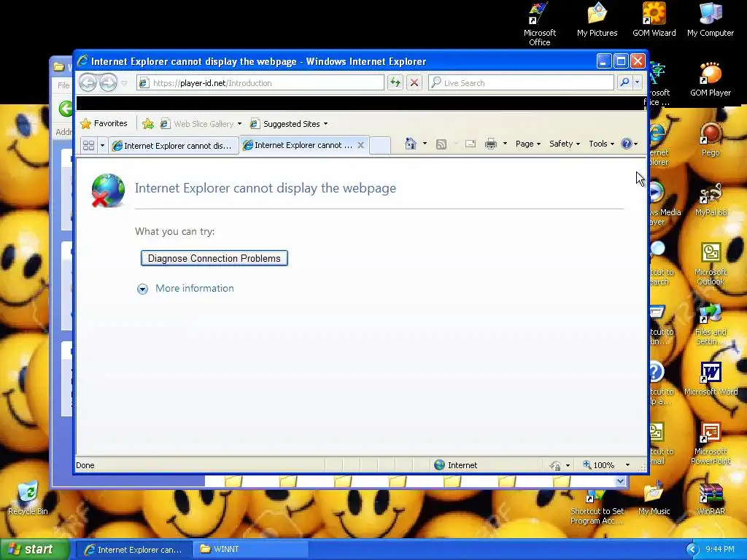
Task: Select the My Pictures desktop icon
Action: click(597, 20)
